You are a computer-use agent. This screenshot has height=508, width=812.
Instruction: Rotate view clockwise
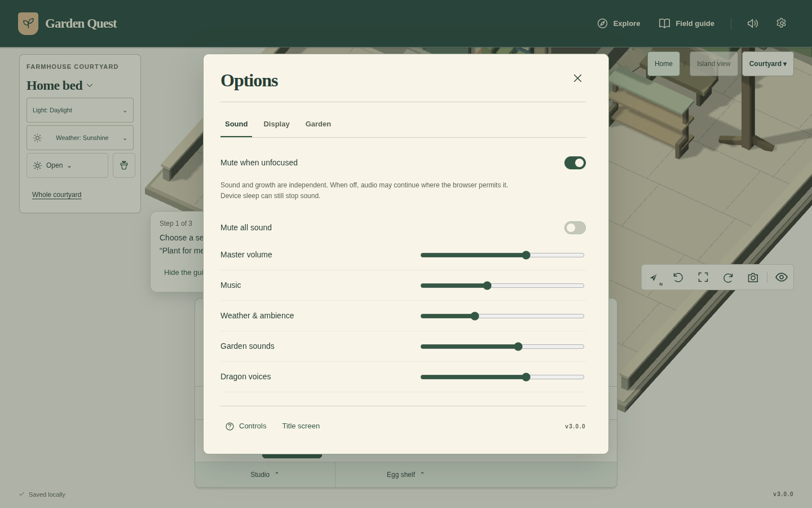tap(728, 278)
